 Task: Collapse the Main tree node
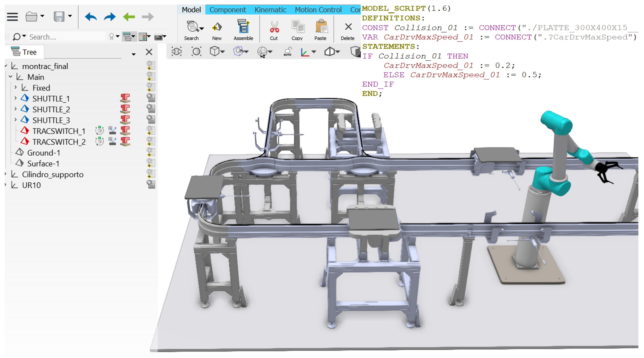click(x=11, y=77)
